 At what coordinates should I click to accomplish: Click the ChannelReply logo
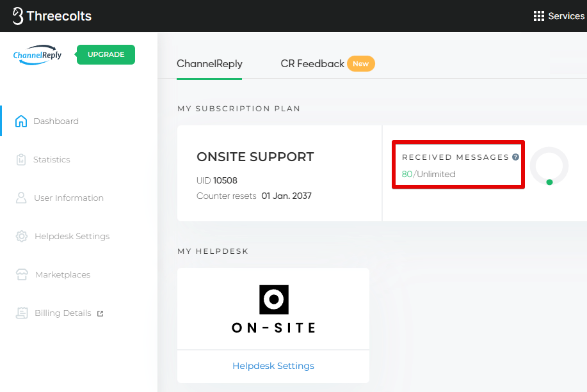pos(37,55)
